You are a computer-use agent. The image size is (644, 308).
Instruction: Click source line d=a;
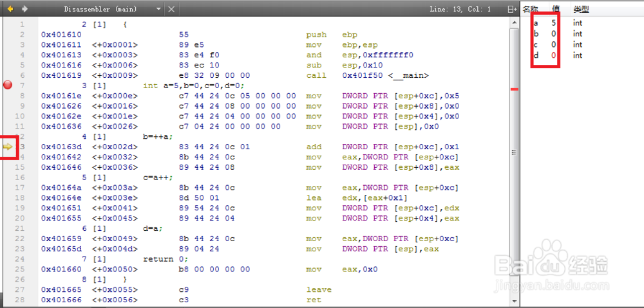pos(153,228)
